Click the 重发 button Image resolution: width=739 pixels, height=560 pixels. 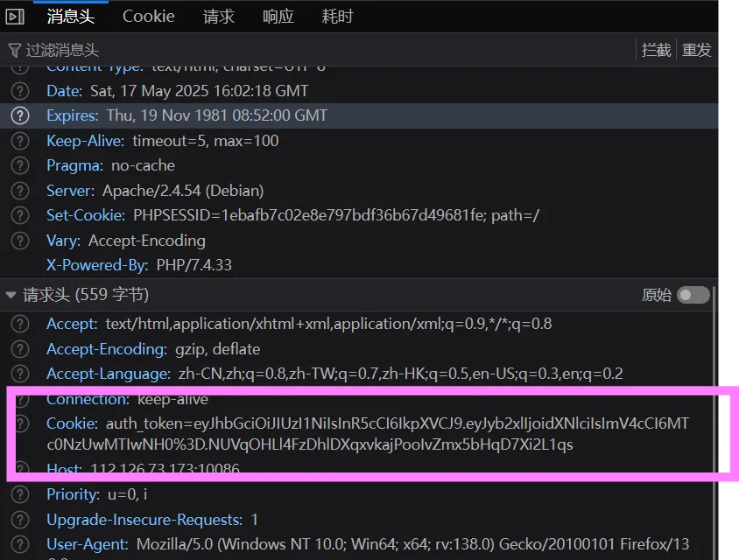point(697,50)
